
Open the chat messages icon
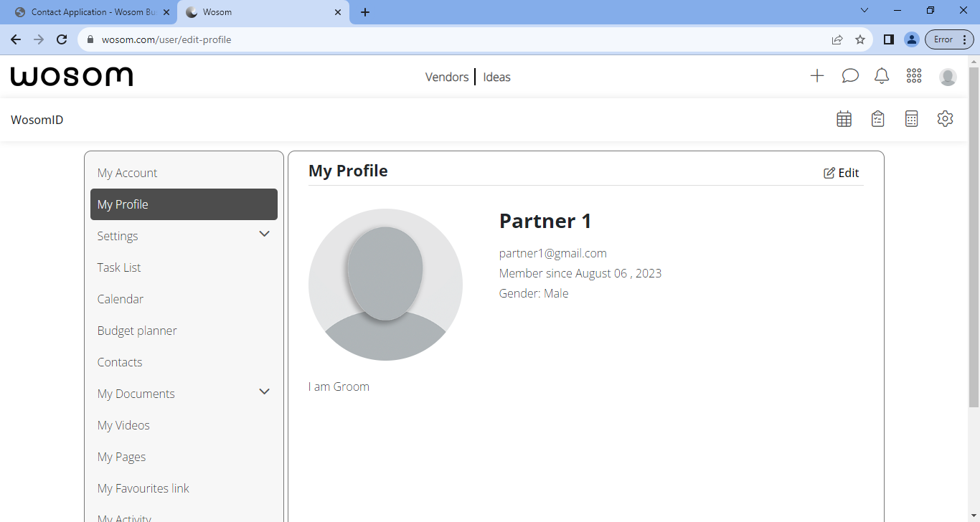(849, 76)
